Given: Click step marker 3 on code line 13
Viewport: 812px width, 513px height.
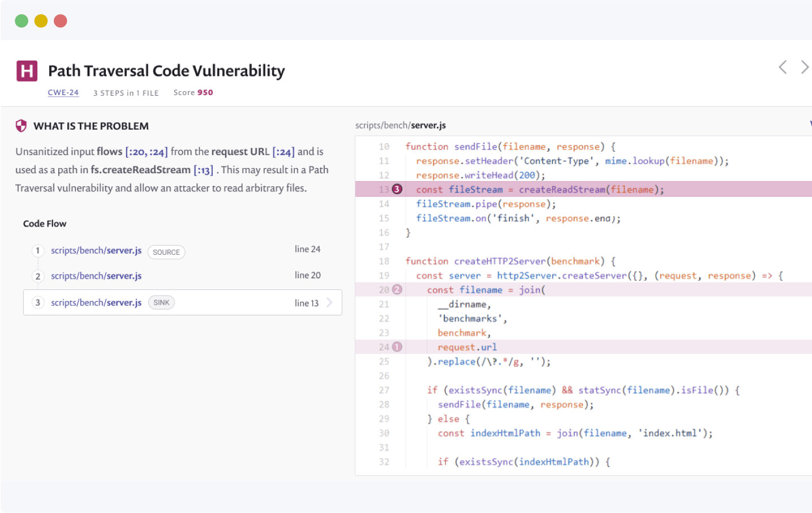Looking at the screenshot, I should pyautogui.click(x=397, y=189).
